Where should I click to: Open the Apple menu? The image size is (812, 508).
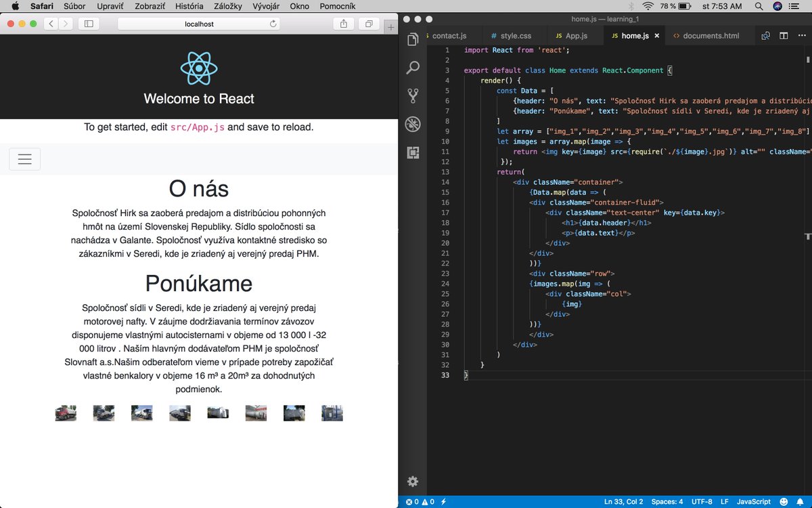click(x=15, y=6)
